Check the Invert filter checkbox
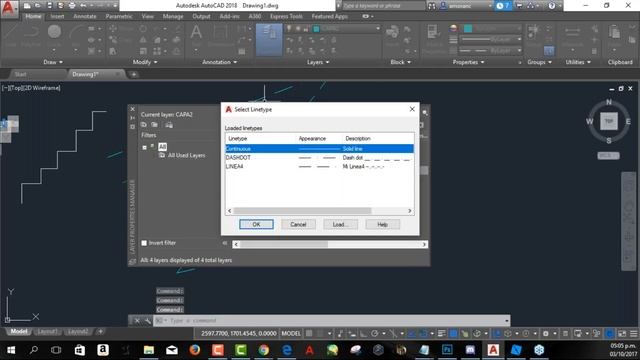 click(144, 243)
